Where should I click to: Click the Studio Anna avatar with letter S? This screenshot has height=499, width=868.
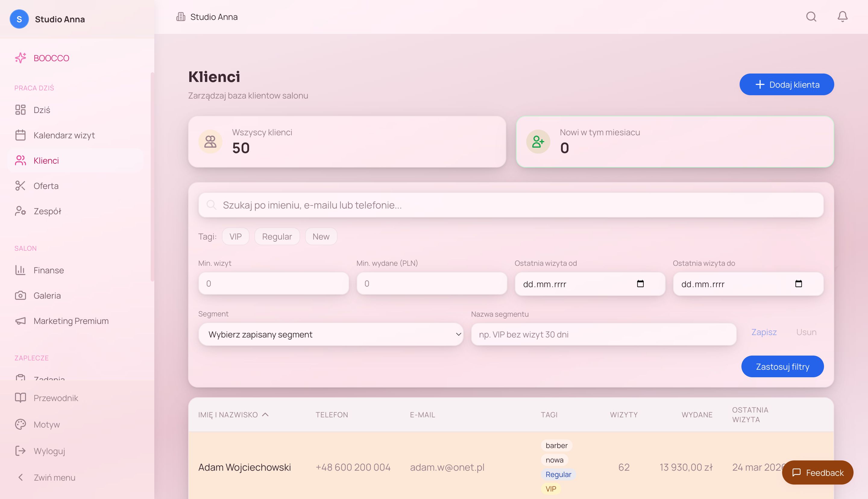click(x=19, y=19)
